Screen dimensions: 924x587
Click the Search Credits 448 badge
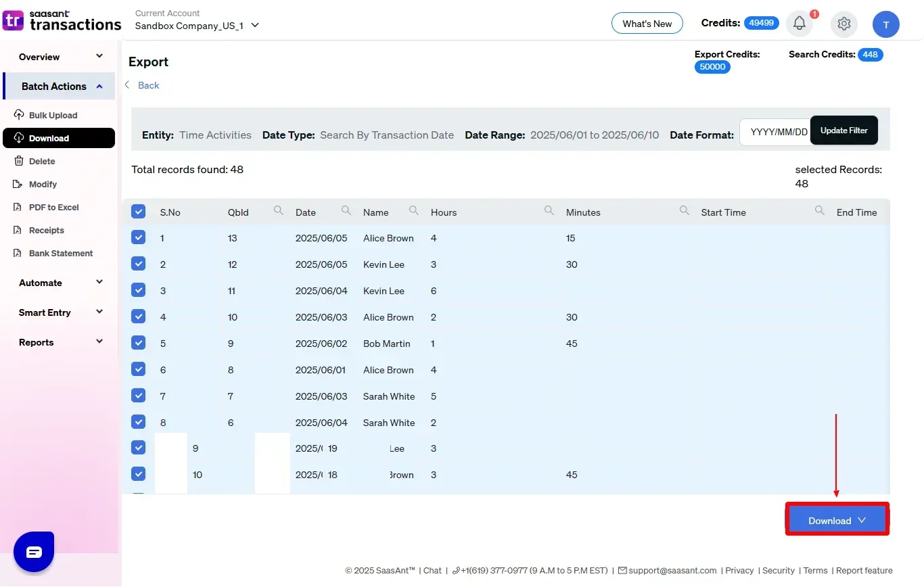click(x=871, y=55)
